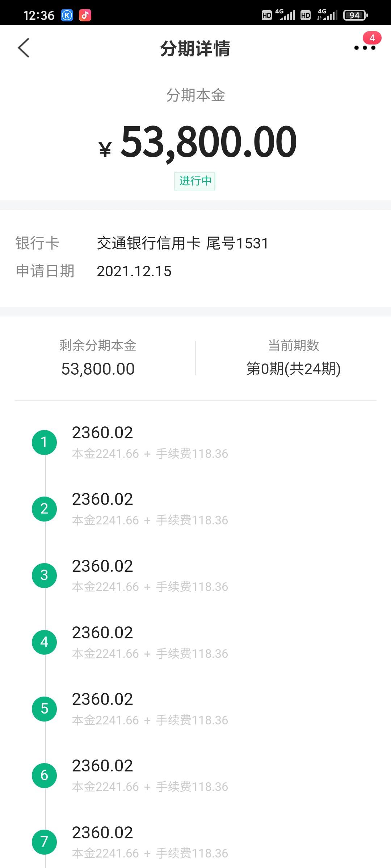391x868 pixels.
Task: Tap the KuGou status bar icon
Action: [67, 15]
